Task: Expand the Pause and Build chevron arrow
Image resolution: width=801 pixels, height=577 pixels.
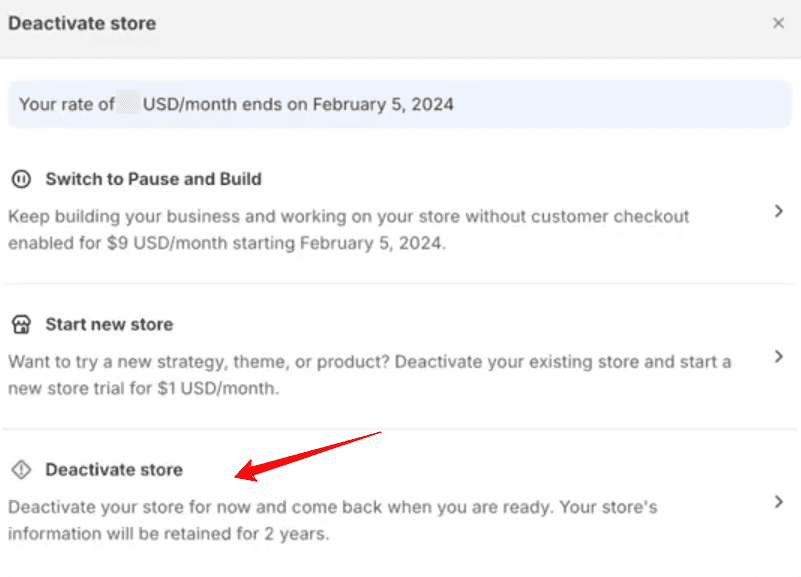Action: tap(779, 211)
